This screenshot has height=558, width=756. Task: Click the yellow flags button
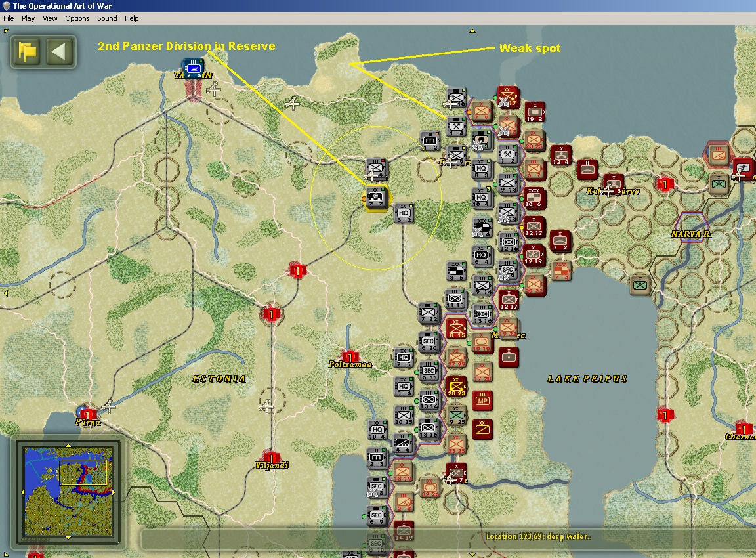[x=27, y=51]
